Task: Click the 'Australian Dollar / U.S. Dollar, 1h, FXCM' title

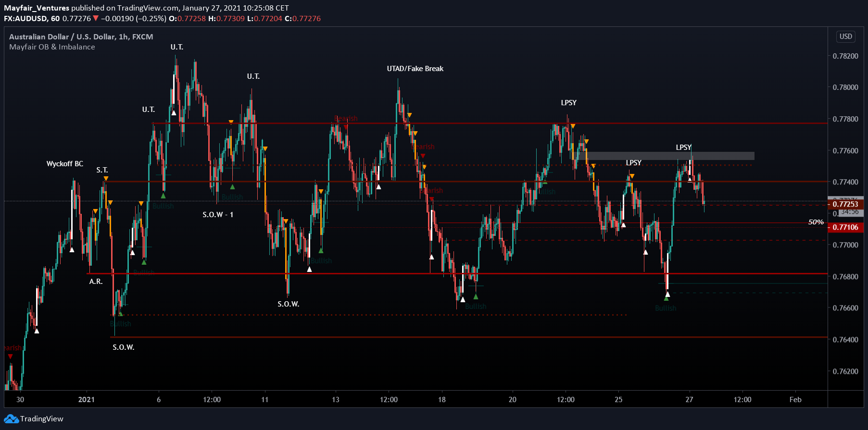Action: 81,37
